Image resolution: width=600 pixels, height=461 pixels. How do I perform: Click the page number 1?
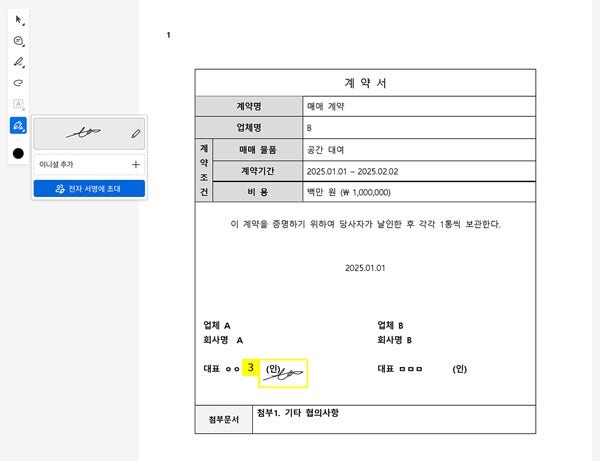pos(168,35)
